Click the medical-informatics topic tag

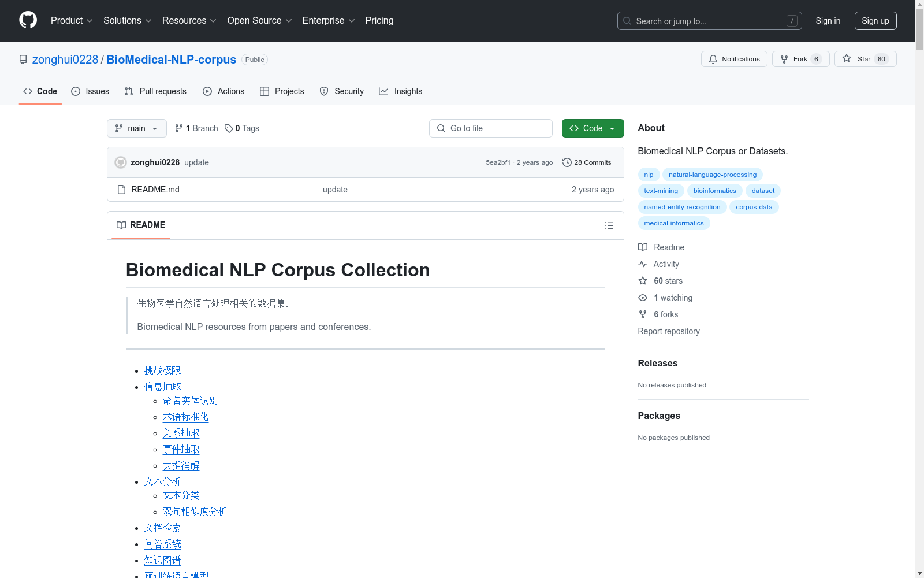point(673,223)
